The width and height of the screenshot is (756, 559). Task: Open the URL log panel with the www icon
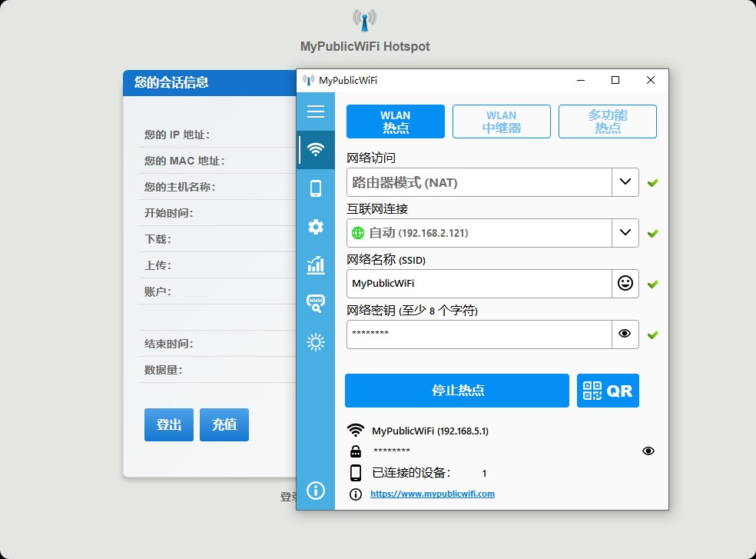click(315, 303)
